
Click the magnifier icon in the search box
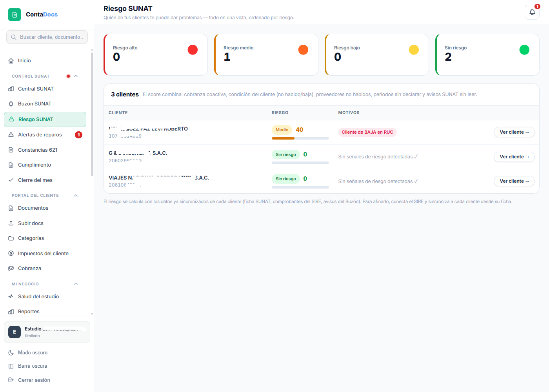pyautogui.click(x=14, y=37)
